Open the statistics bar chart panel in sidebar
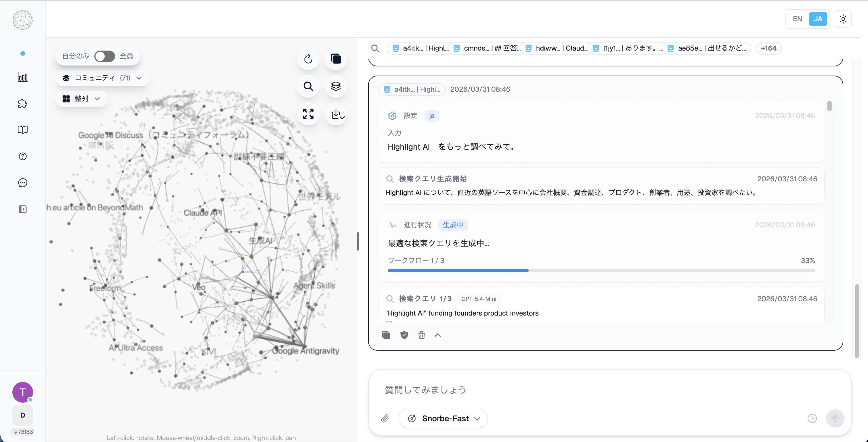 (22, 77)
